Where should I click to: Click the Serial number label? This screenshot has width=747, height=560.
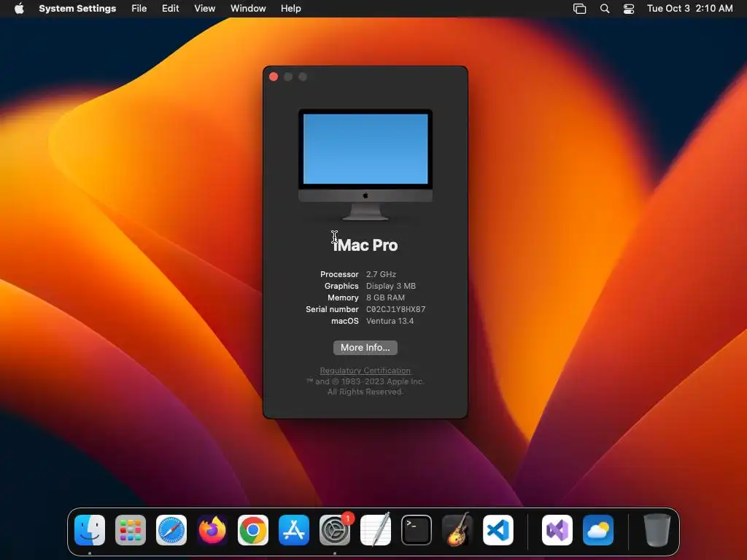coord(332,309)
